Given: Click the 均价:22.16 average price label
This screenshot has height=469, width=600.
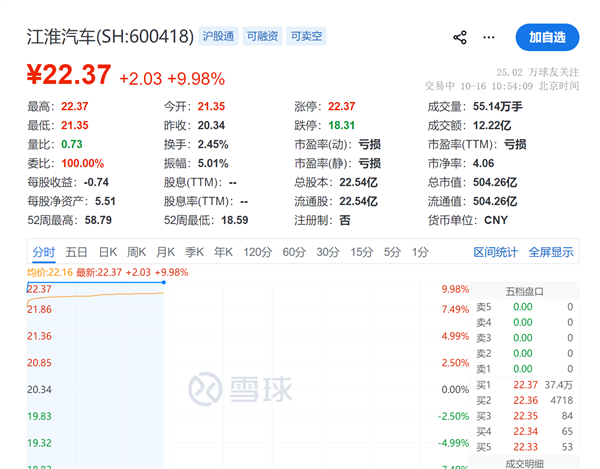Looking at the screenshot, I should [50, 272].
